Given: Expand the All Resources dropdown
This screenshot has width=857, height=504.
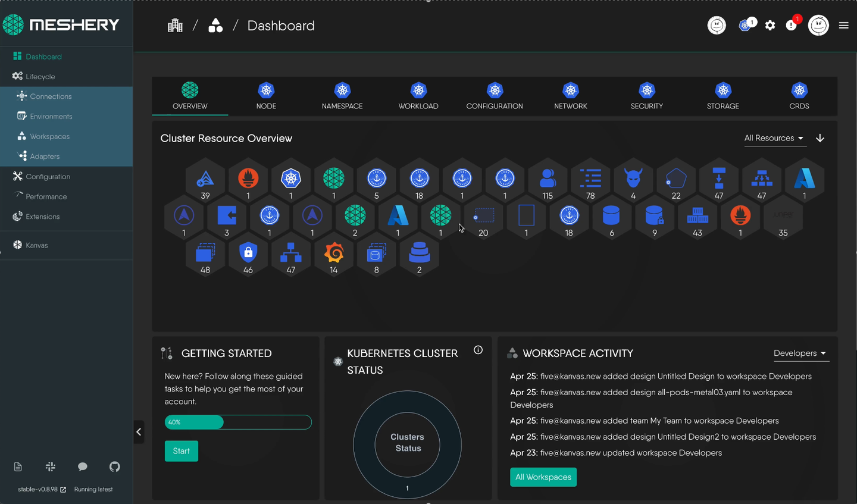Looking at the screenshot, I should pyautogui.click(x=774, y=138).
